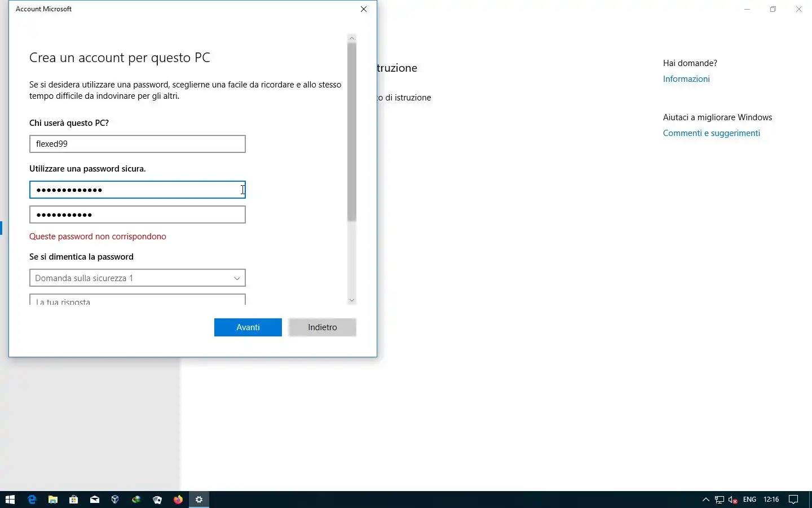Click the dialog scrollbar up arrow
Image resolution: width=812 pixels, height=508 pixels.
click(352, 38)
